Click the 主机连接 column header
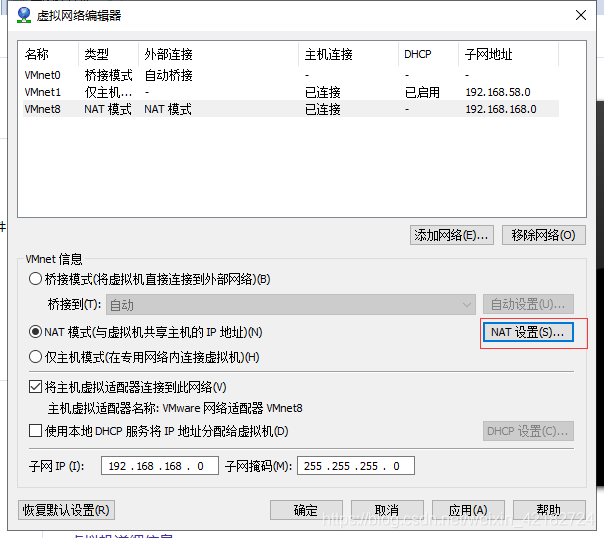604x538 pixels. pos(348,54)
